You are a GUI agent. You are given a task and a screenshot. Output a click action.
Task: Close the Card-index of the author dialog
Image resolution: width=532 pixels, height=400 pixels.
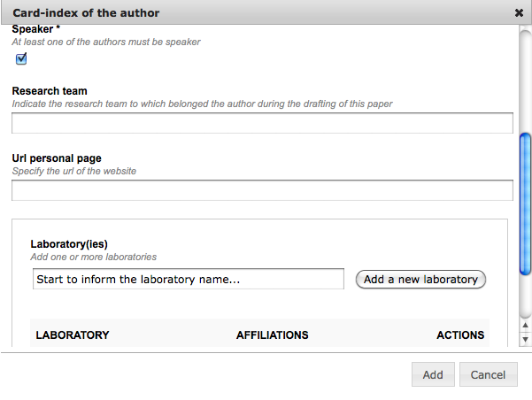click(519, 13)
